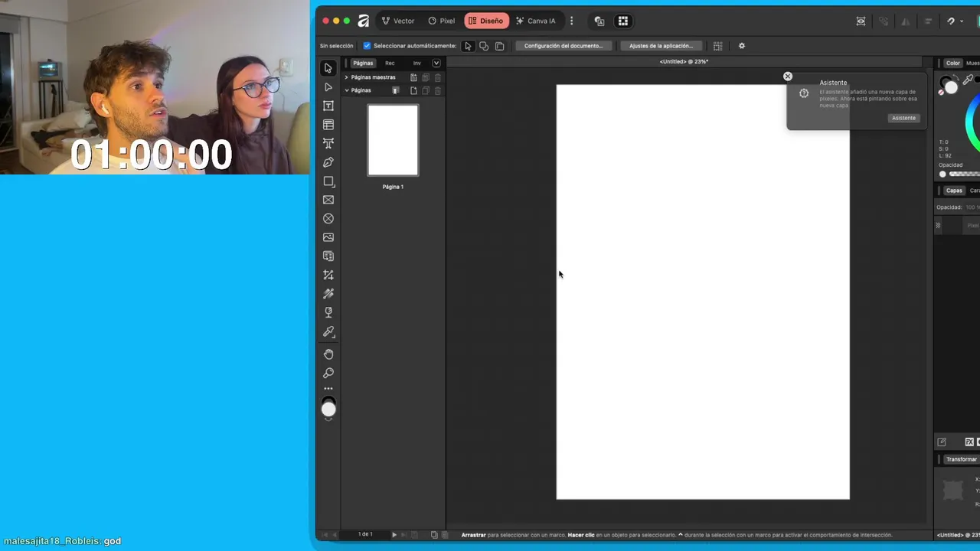Select the Transparency wine-glass tool
The width and height of the screenshot is (980, 551).
328,312
